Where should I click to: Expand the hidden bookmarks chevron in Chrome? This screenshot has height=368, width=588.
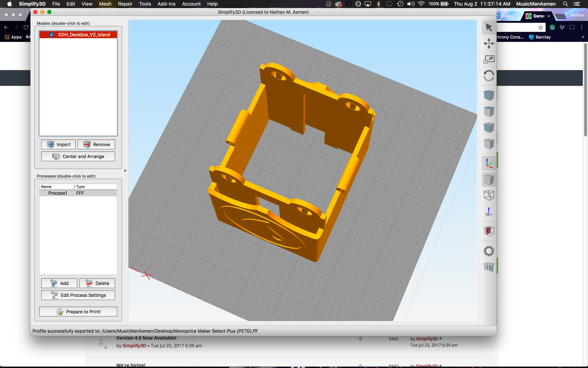583,37
